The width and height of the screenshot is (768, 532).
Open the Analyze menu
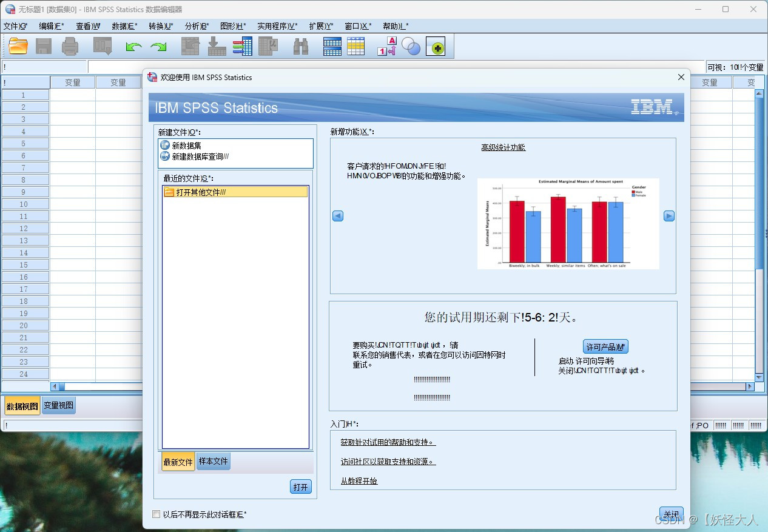pos(197,26)
